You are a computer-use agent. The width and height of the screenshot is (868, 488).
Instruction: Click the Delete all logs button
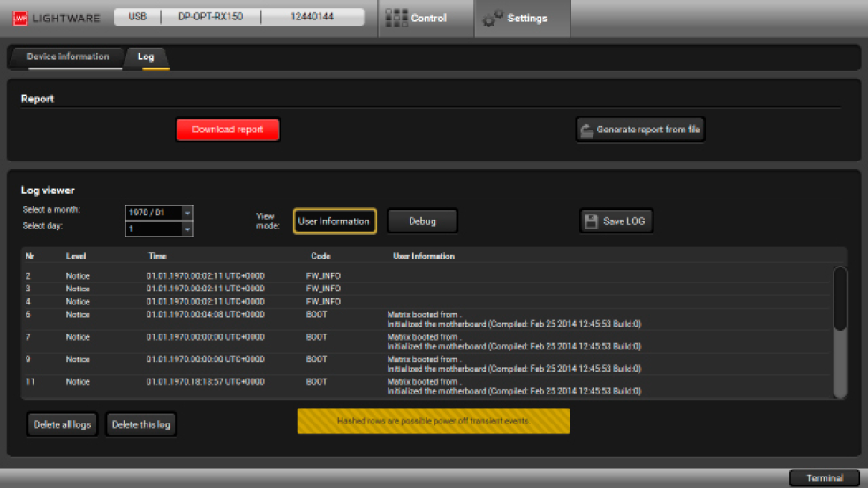pyautogui.click(x=62, y=425)
